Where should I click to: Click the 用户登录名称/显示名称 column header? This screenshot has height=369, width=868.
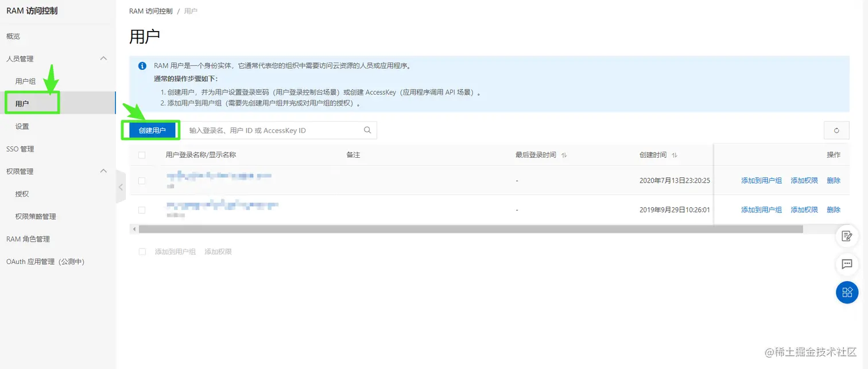coord(201,155)
